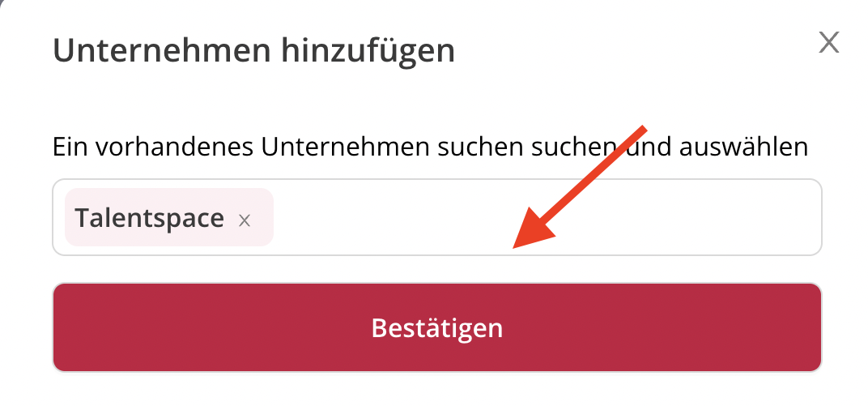
Task: Confirm adding Talentspace with the red button
Action: [x=436, y=327]
